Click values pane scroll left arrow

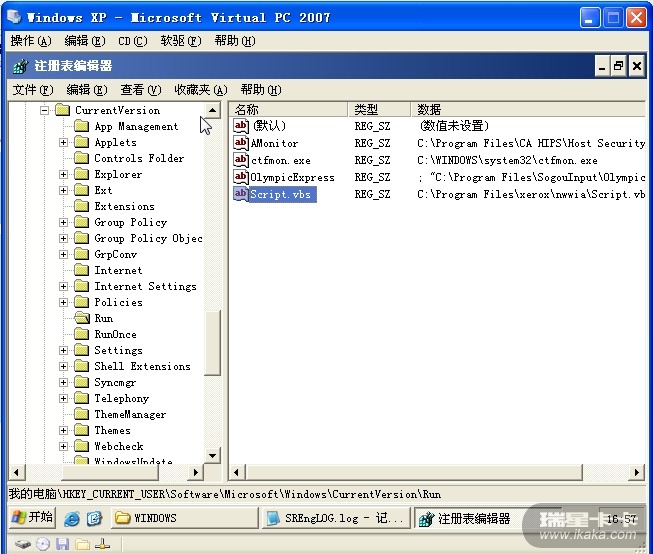pos(237,472)
